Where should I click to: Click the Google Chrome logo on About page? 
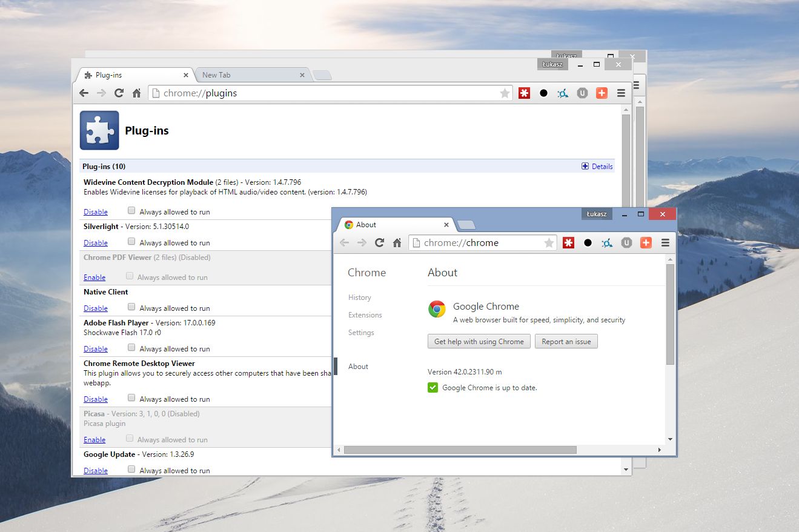[x=437, y=309]
